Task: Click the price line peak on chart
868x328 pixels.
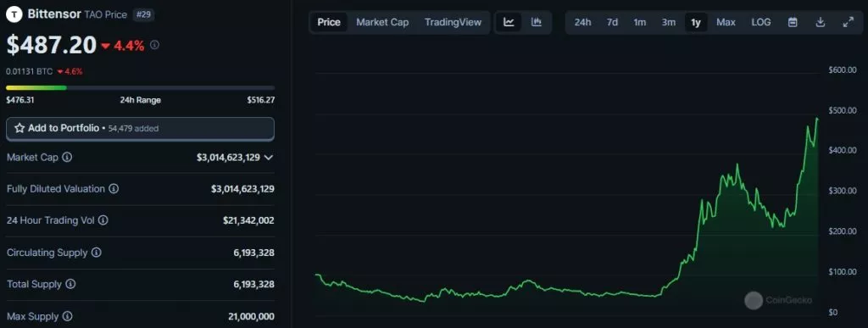Action: pyautogui.click(x=817, y=119)
